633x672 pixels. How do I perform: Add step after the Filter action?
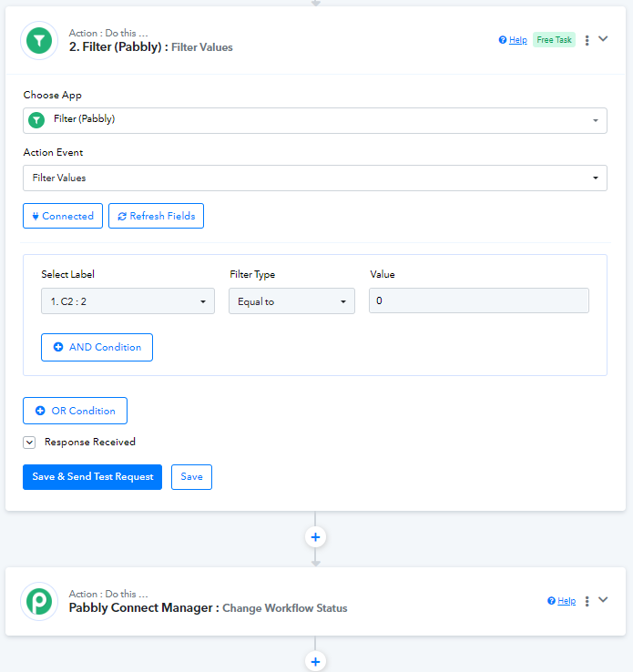tap(315, 537)
